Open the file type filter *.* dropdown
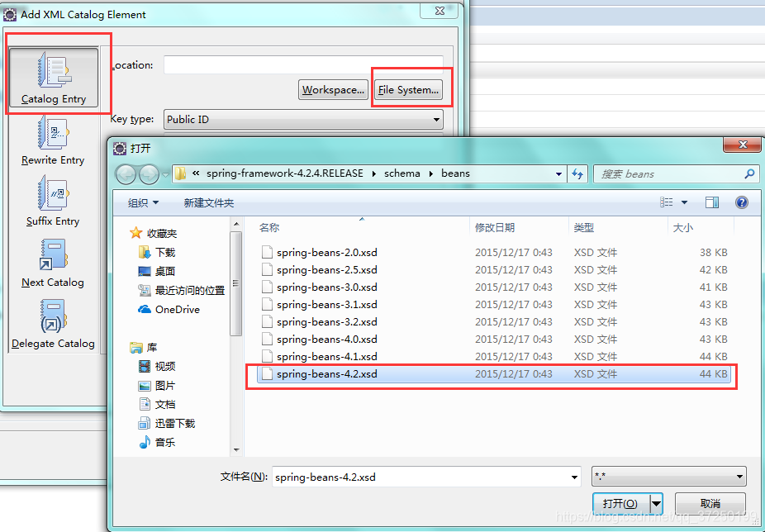This screenshot has height=532, width=765. click(669, 477)
